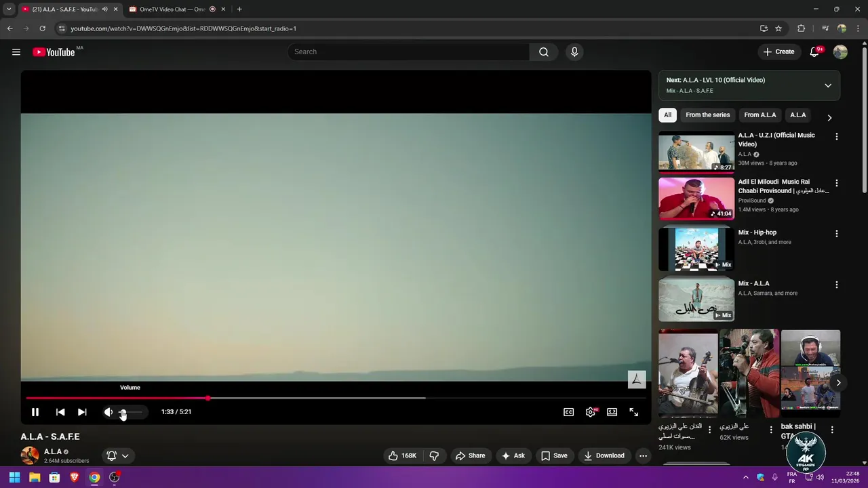The height and width of the screenshot is (488, 868).
Task: Open subscription notification bell dropdown
Action: click(x=118, y=455)
